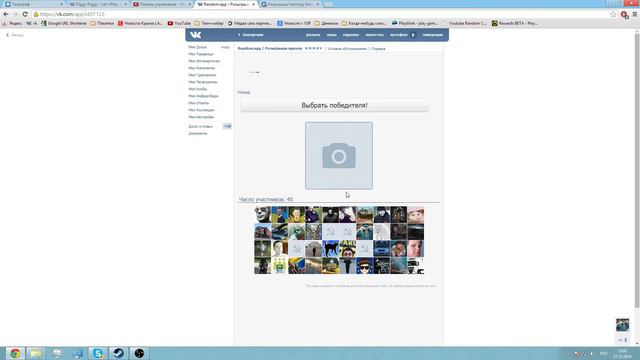640x360 pixels.
Task: Open OBS from the taskbar
Action: (x=139, y=353)
